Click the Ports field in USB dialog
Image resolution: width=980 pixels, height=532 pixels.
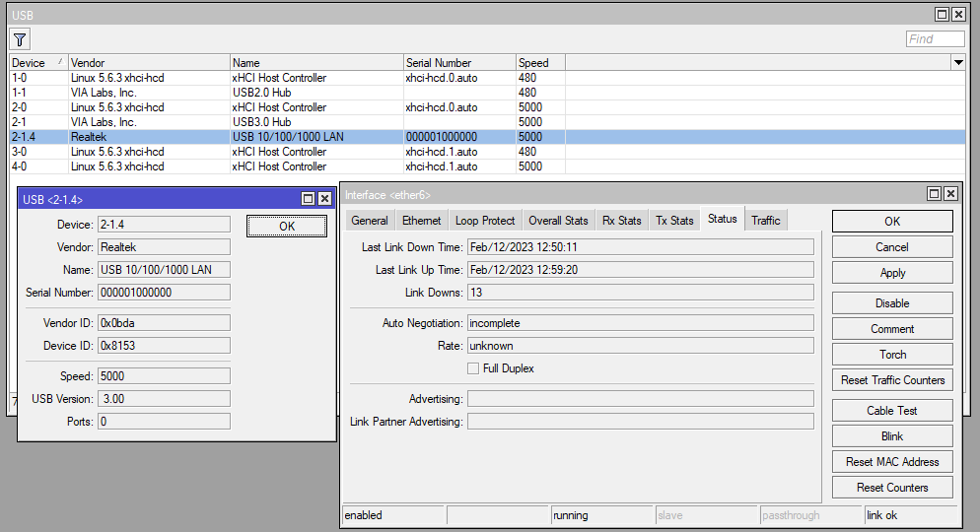click(x=164, y=422)
